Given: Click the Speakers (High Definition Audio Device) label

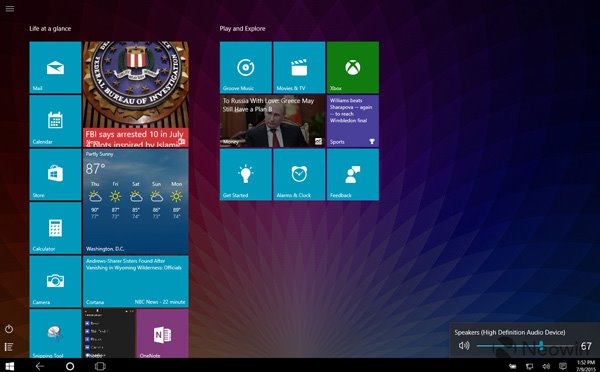Looking at the screenshot, I should pyautogui.click(x=510, y=332).
